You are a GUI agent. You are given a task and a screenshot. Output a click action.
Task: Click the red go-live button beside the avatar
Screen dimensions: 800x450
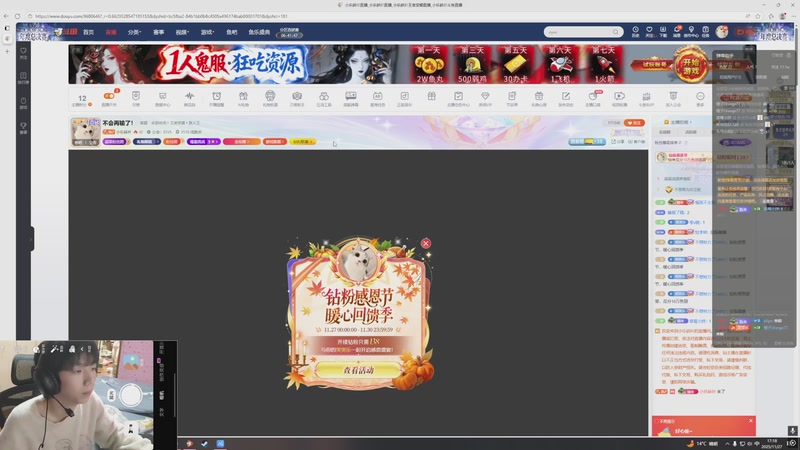pos(744,32)
